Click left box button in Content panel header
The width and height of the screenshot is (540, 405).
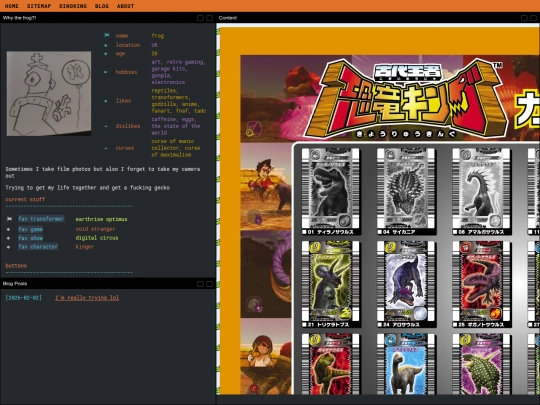pyautogui.click(x=524, y=18)
